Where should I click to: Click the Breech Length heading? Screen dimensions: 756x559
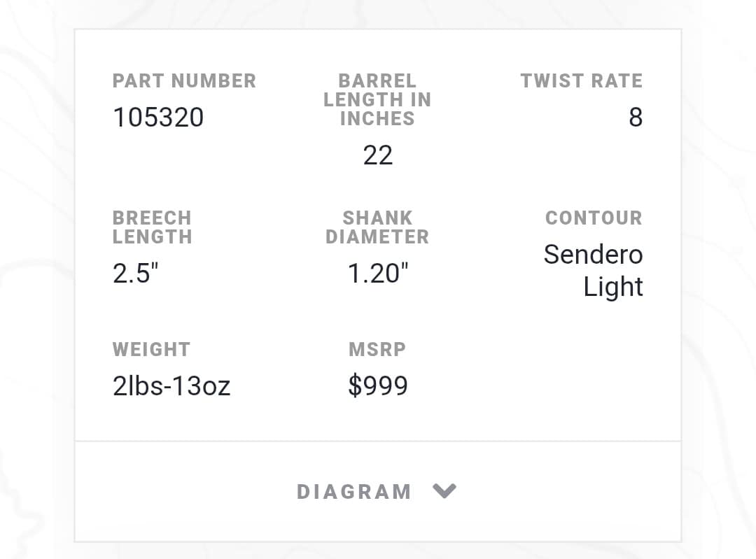[152, 227]
